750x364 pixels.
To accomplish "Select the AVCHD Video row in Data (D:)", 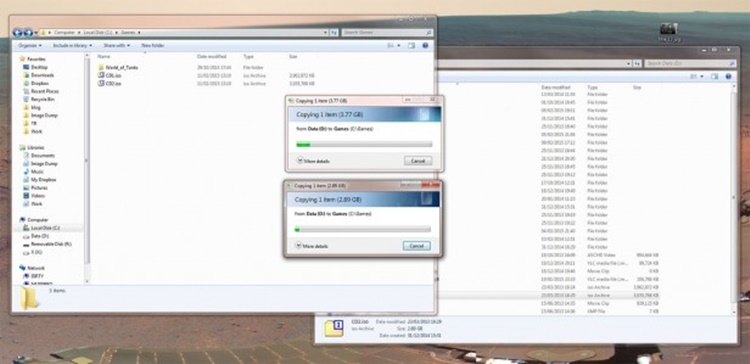I will click(550, 255).
